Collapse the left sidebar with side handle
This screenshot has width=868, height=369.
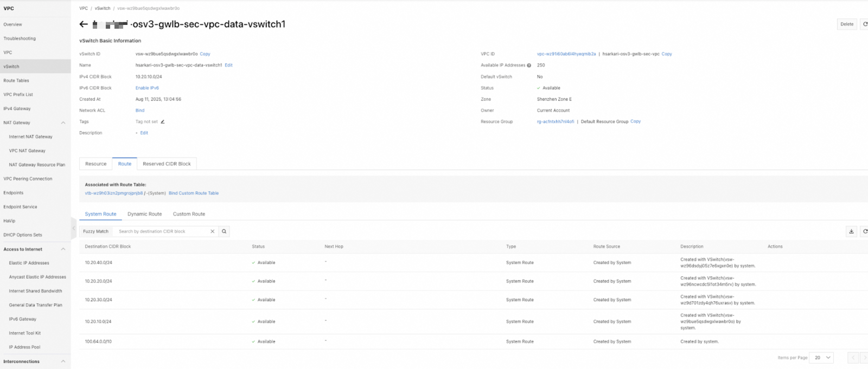[x=74, y=228]
